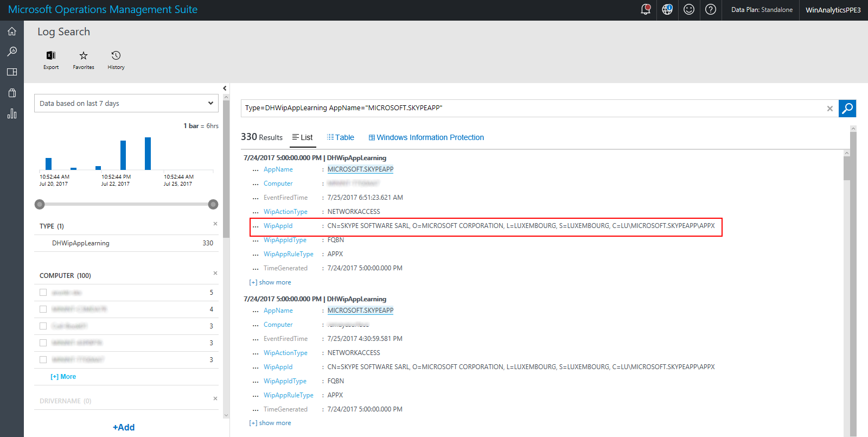The width and height of the screenshot is (868, 437).
Task: Click the +Add filter button
Action: pyautogui.click(x=124, y=427)
